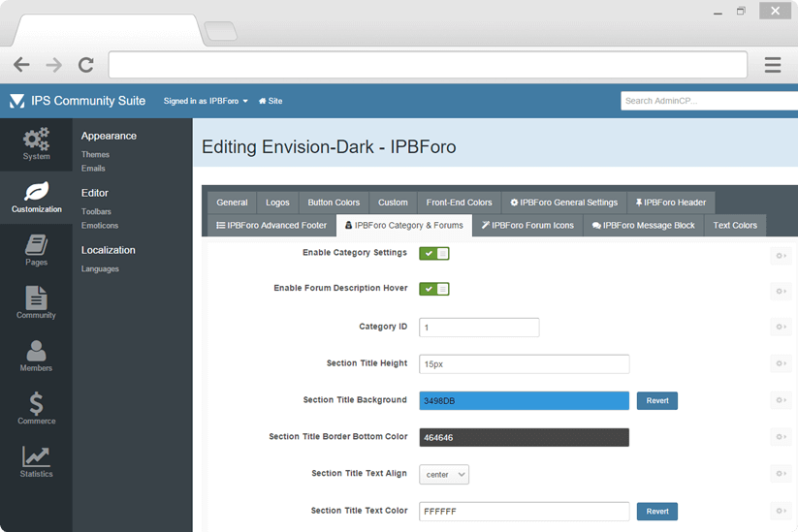Pick color in FFFFFF text color field
The height and width of the screenshot is (532, 798).
coord(525,511)
